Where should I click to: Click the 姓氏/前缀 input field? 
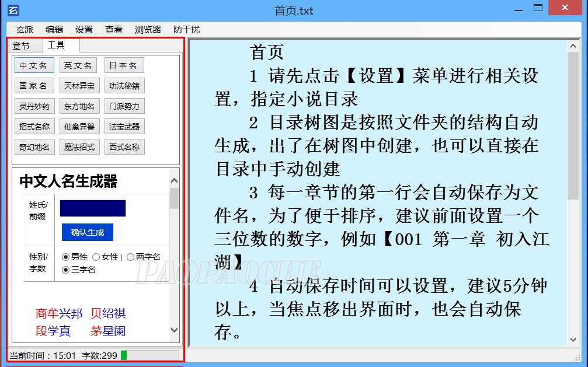[x=93, y=208]
